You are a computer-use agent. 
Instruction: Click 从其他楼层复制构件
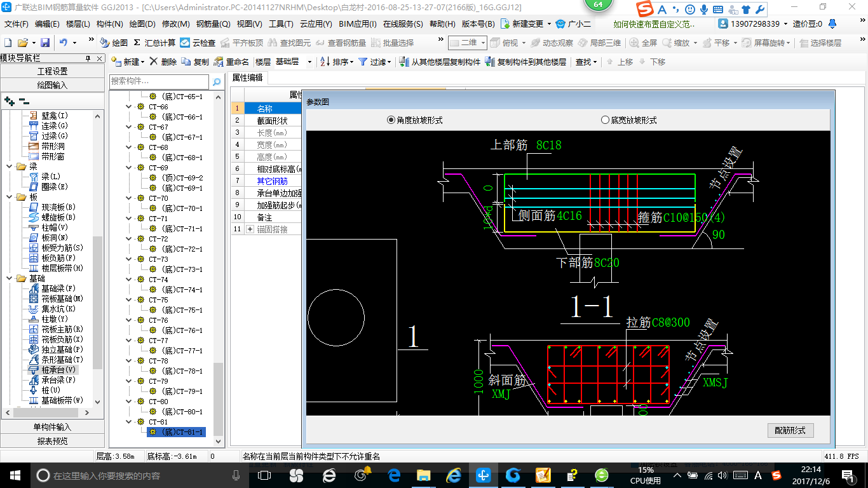click(x=440, y=62)
